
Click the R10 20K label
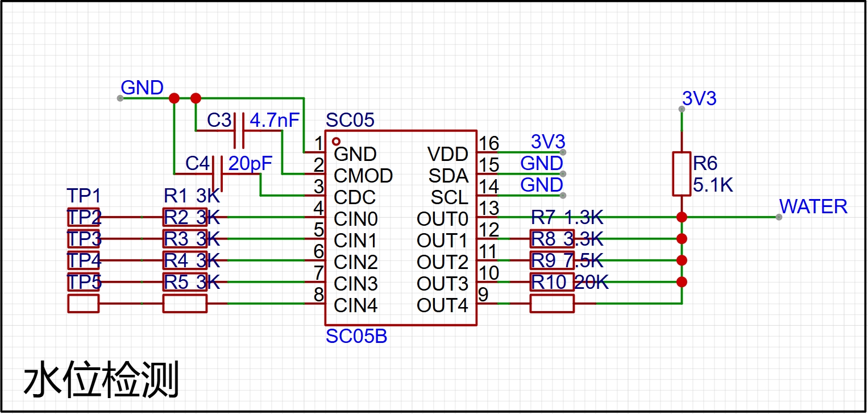pyautogui.click(x=570, y=282)
